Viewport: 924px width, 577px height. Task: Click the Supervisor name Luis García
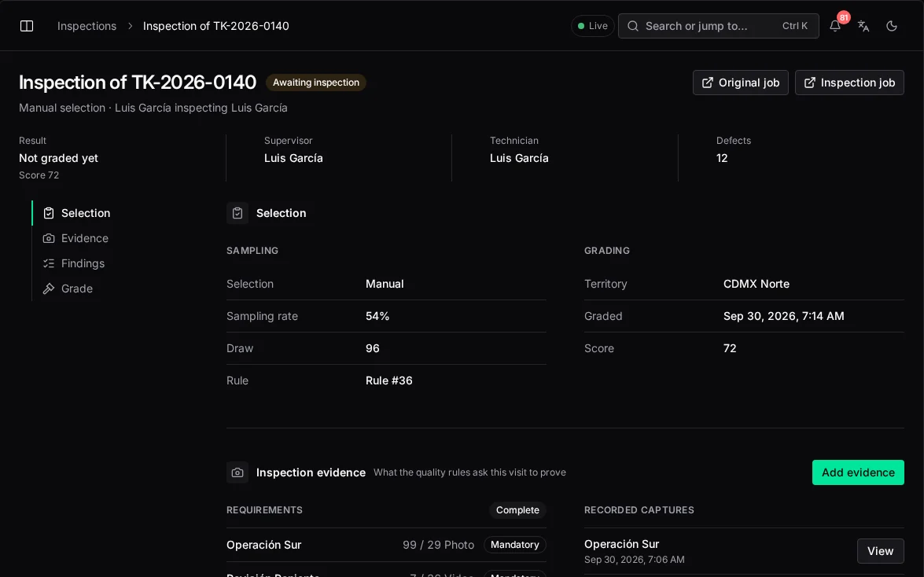pos(293,158)
